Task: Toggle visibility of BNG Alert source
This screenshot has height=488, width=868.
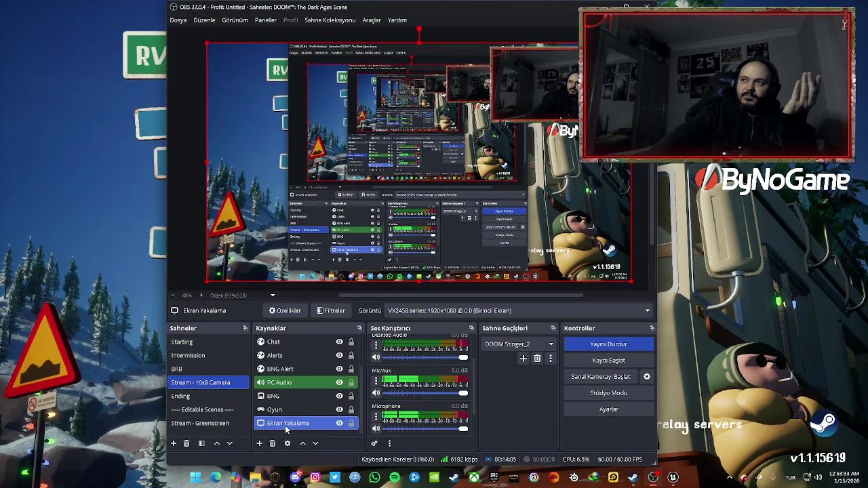Action: tap(340, 369)
